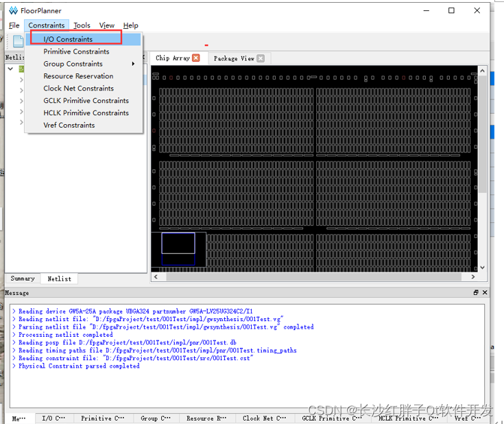Collapse the top netlist tree node
This screenshot has height=424, width=504.
(10, 69)
